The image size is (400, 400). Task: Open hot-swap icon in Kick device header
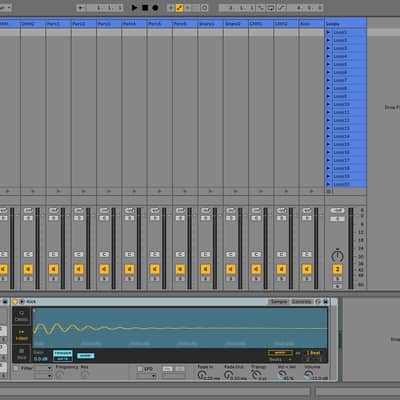coord(318,302)
